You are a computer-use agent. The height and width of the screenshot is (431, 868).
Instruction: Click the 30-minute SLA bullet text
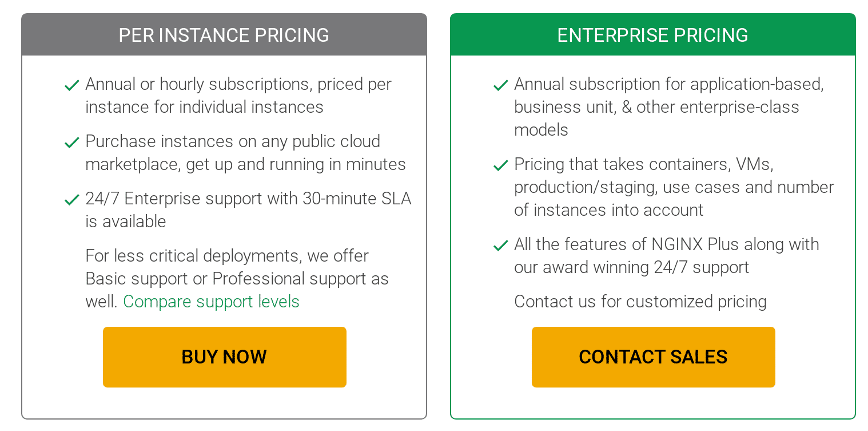[248, 210]
